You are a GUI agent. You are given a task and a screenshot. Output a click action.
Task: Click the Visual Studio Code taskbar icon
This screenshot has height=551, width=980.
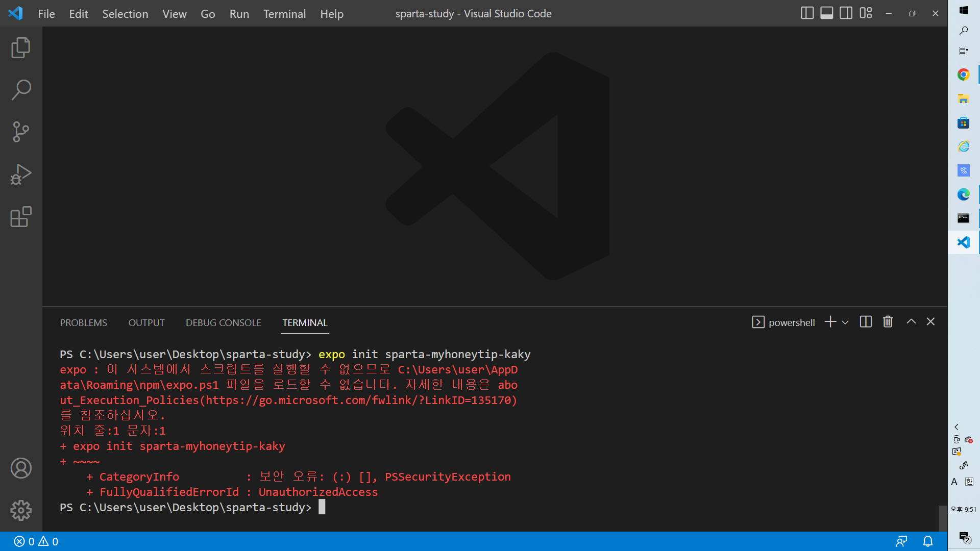964,242
